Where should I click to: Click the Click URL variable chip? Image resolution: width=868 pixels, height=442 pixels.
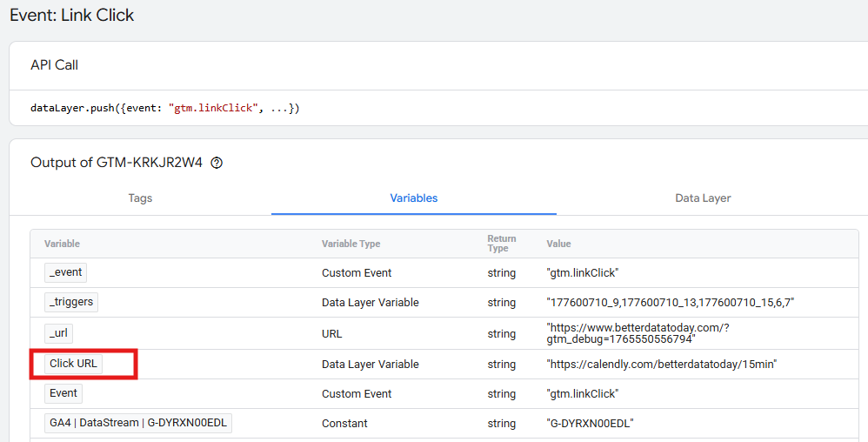point(73,364)
